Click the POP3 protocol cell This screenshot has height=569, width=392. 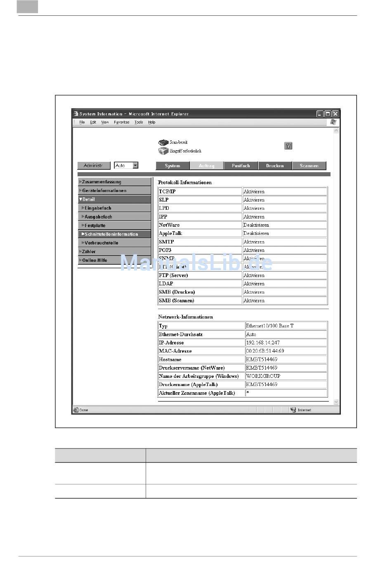(200, 250)
